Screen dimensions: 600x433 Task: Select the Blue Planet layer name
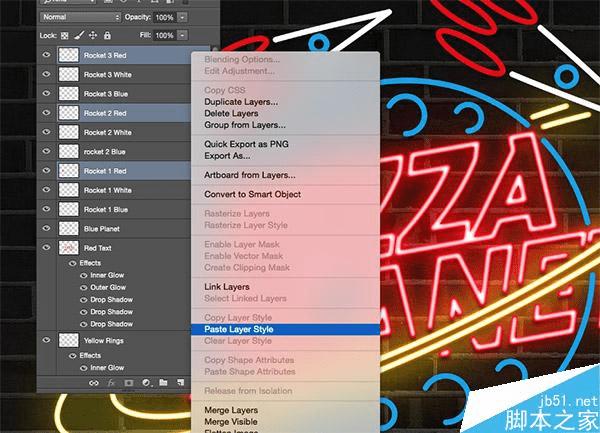pos(102,229)
